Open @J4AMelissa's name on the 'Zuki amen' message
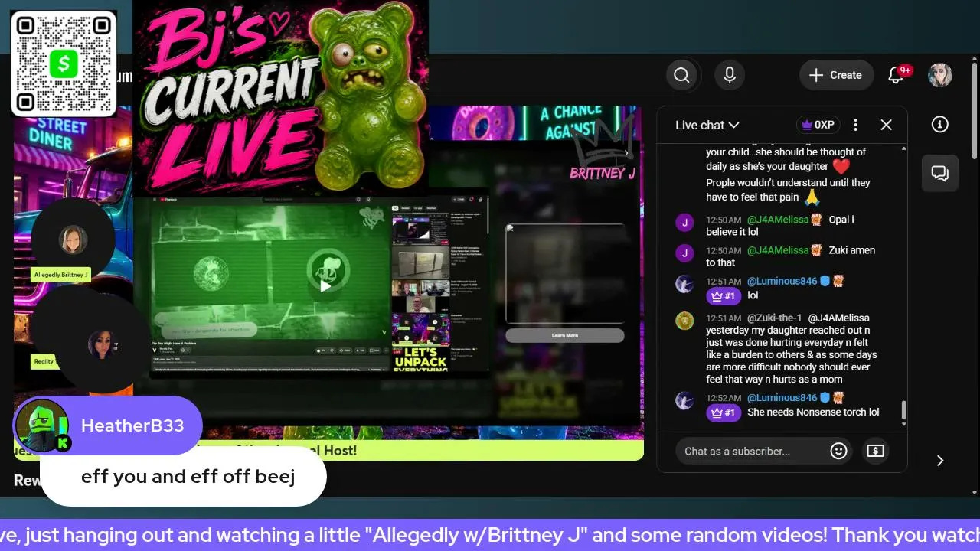980x551 pixels. click(x=778, y=250)
